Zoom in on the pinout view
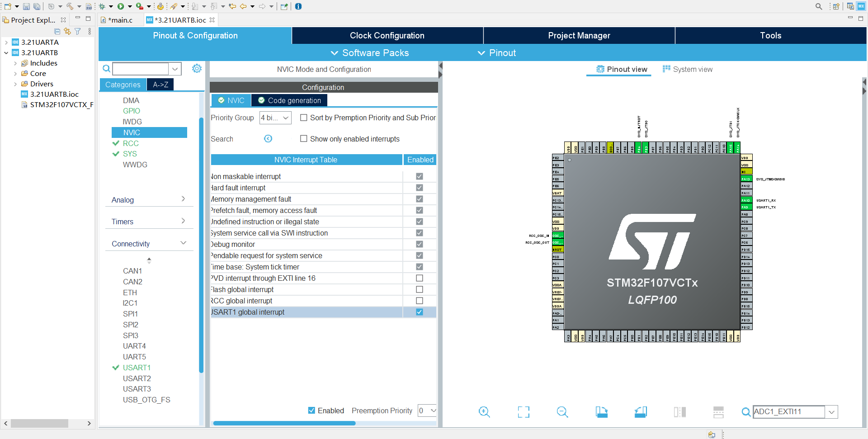 point(484,412)
